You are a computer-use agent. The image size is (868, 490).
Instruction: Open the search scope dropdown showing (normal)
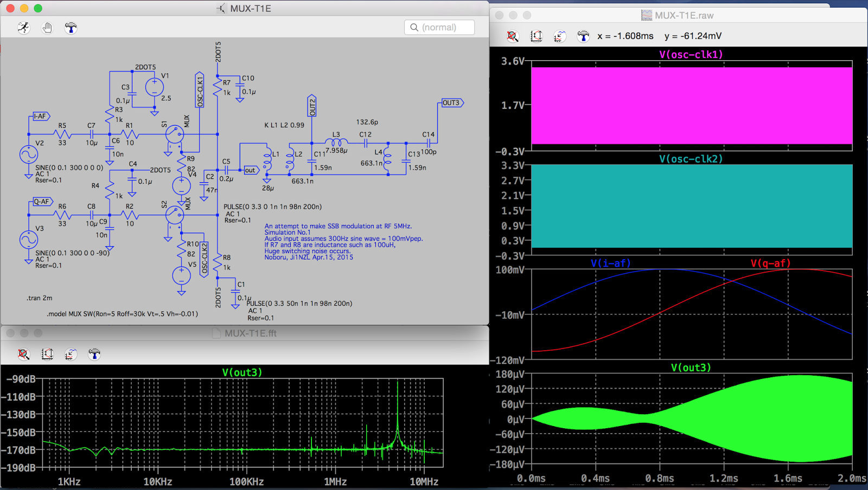(x=439, y=27)
